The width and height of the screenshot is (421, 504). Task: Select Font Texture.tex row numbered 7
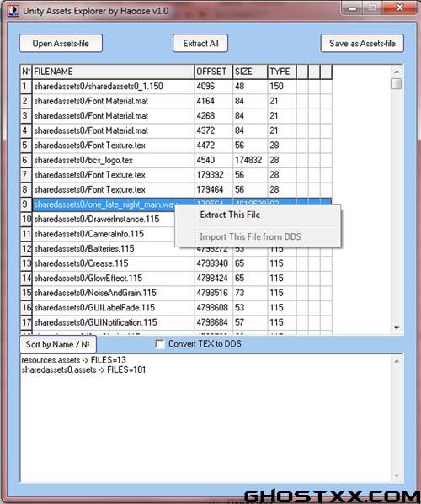pyautogui.click(x=176, y=175)
